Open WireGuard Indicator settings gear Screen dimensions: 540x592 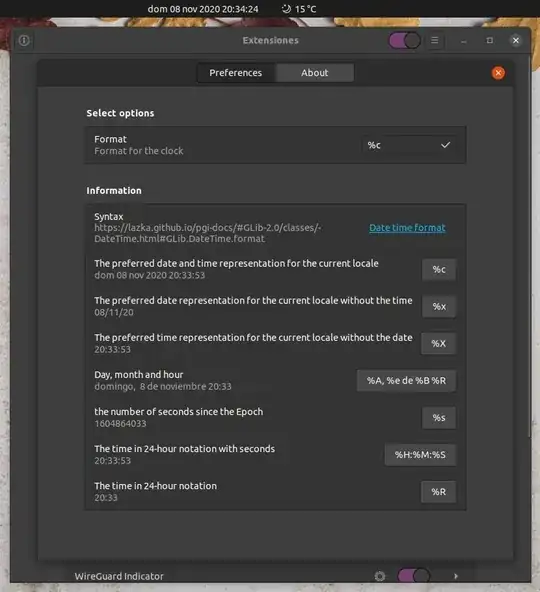coord(380,576)
